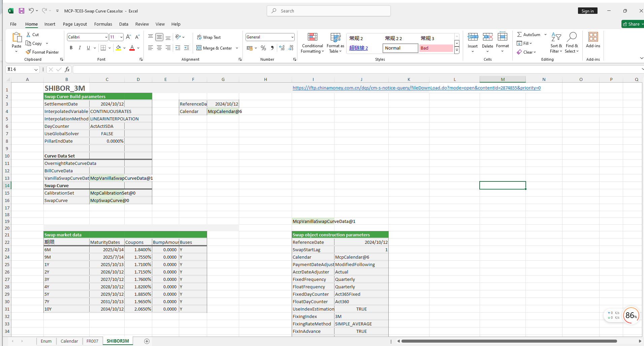Open Sort & Filter options
This screenshot has height=346, width=644.
pos(556,43)
